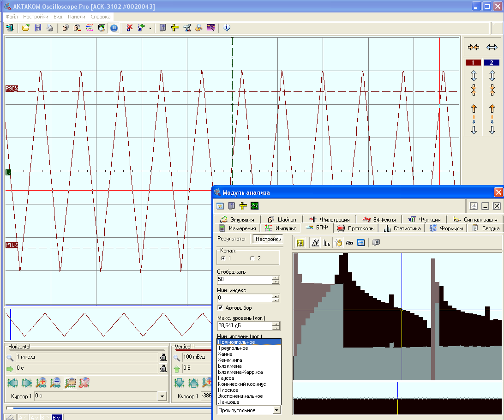This screenshot has width=504, height=420.
Task: Open the Курсор 1 horizontal dropdown arrow
Action: (x=162, y=396)
